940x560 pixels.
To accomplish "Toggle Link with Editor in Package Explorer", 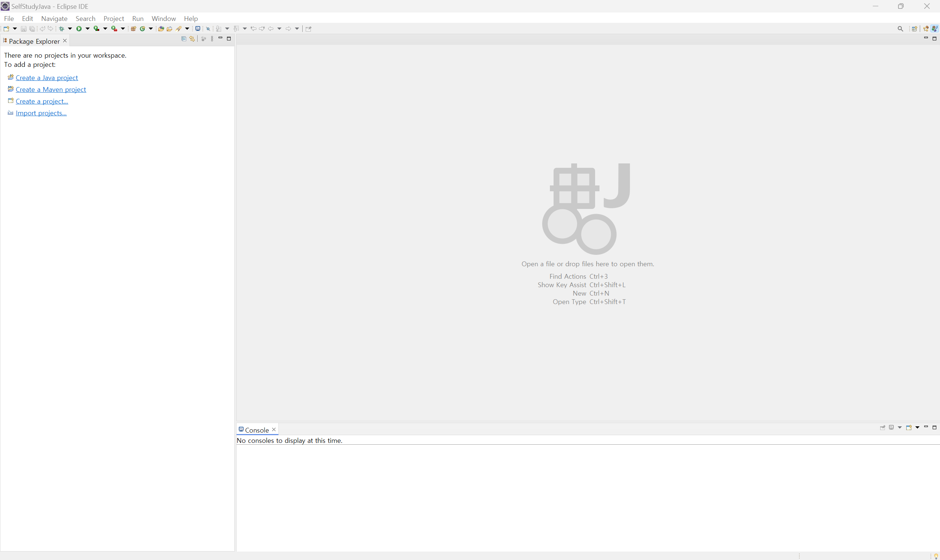I will pyautogui.click(x=192, y=39).
